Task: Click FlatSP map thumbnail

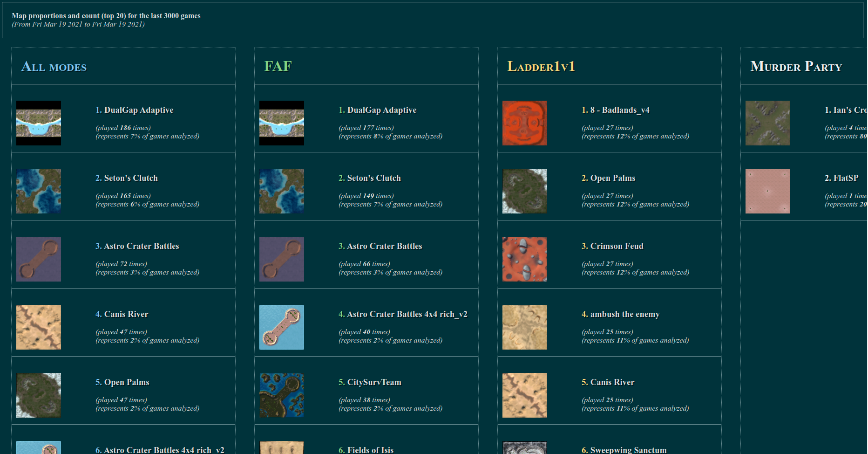Action: (x=768, y=191)
